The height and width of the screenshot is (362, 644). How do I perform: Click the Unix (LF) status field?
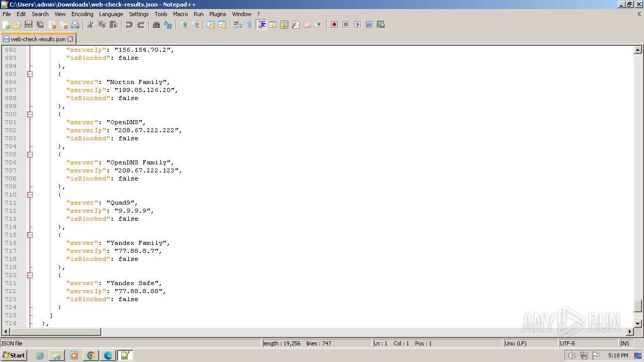coord(530,343)
